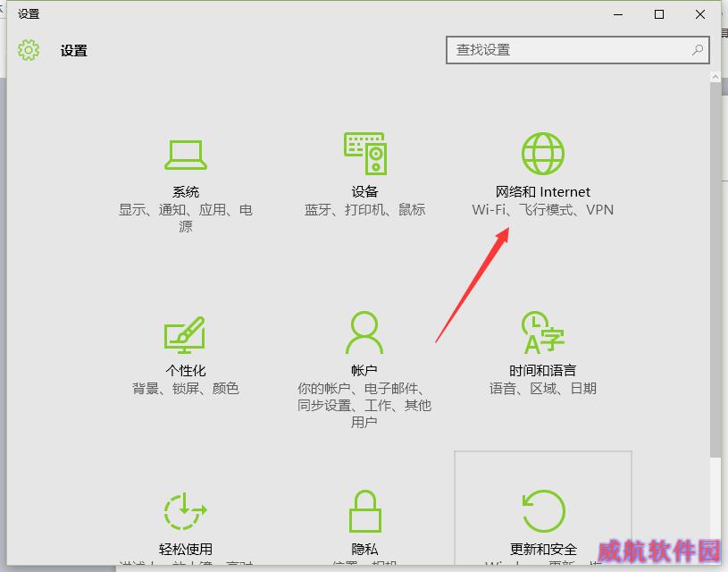Open the 系统 laptop icon
Screen dimensions: 728x572
(186, 155)
